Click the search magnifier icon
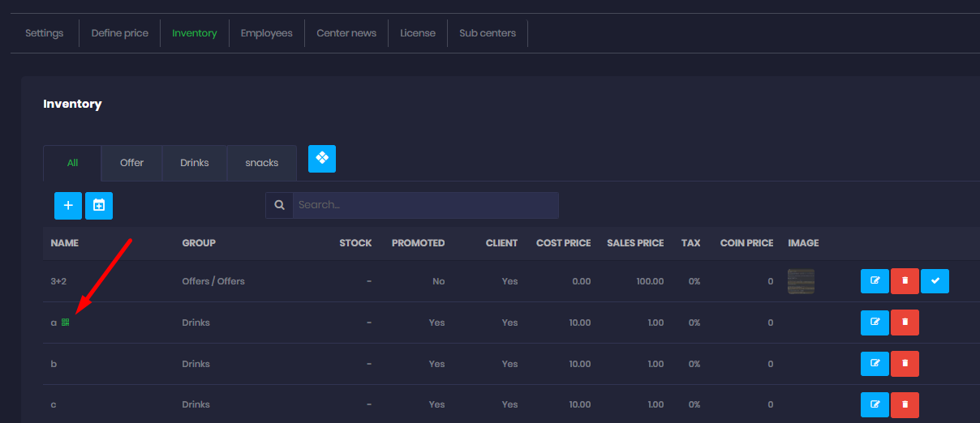This screenshot has height=423, width=980. pos(279,206)
